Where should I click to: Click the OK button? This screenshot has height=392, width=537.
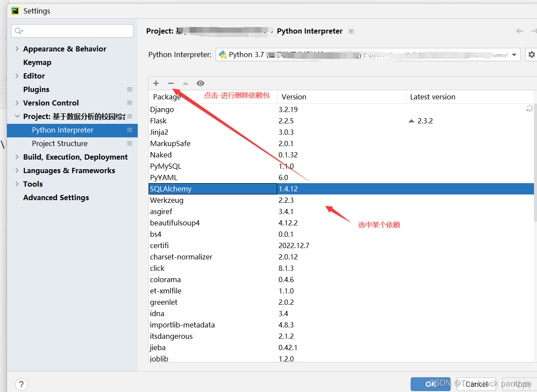click(x=430, y=384)
